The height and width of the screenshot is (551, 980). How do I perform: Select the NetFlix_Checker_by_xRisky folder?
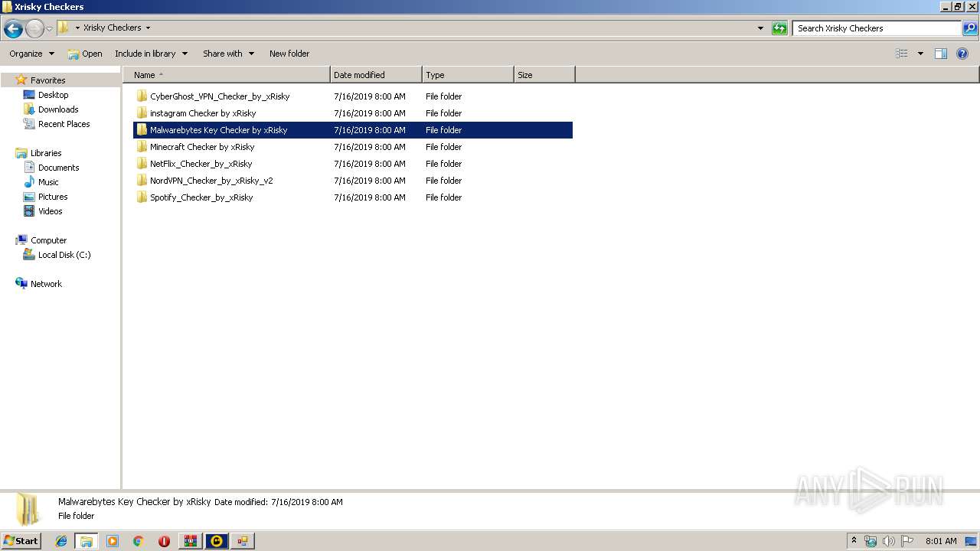(353, 164)
